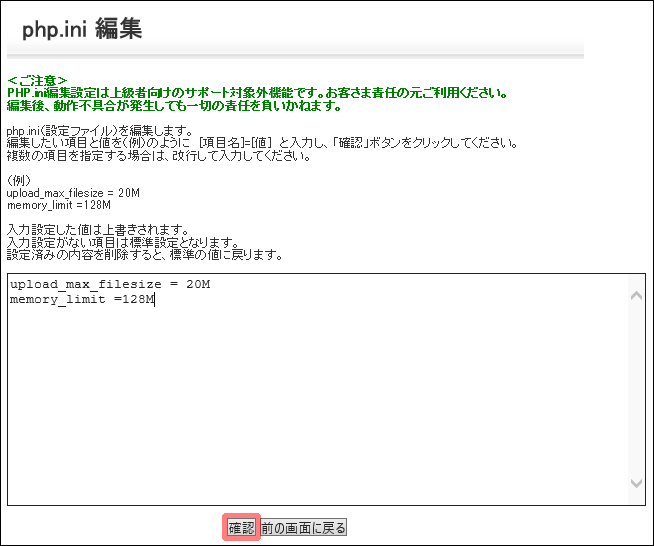Click the line starting 編集したい項目と値を(例)のように
Screen dimensions: 654x546
[x=262, y=143]
